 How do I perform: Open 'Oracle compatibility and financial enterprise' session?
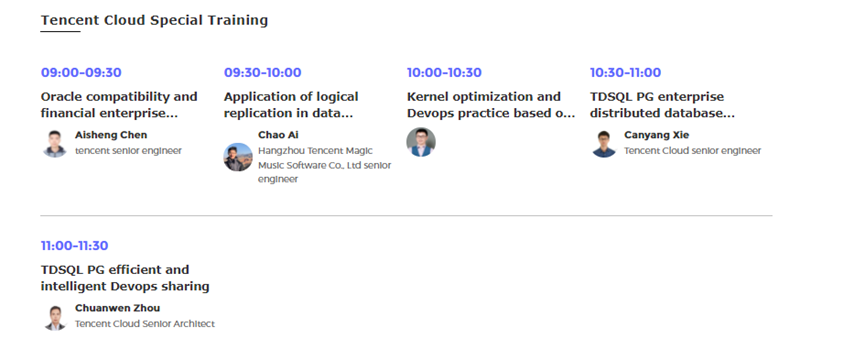119,105
